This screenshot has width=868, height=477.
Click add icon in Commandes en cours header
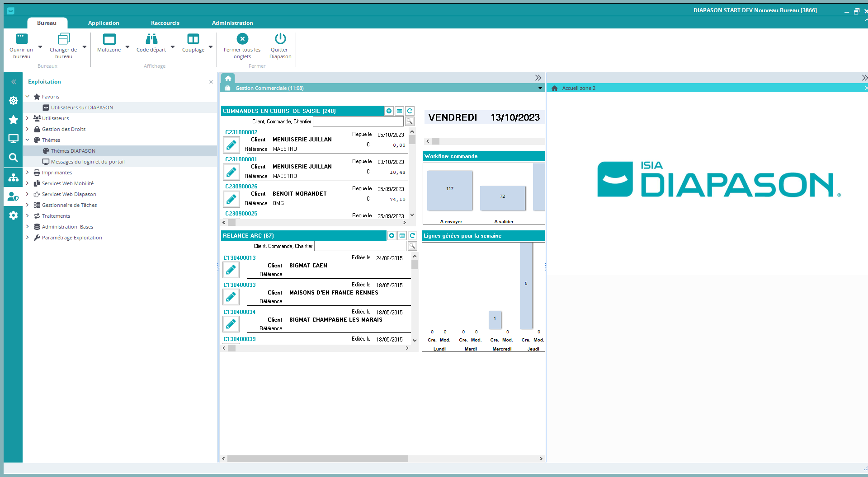[x=389, y=111]
